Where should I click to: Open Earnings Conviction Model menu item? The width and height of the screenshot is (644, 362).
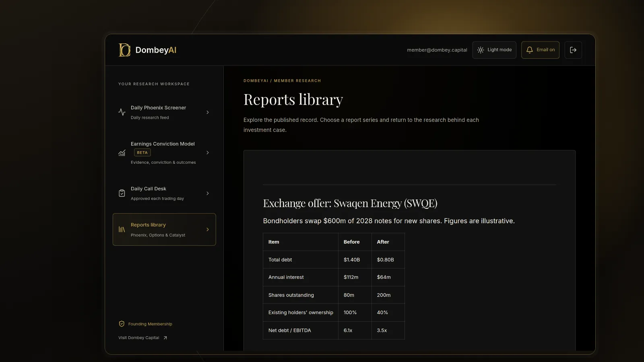point(164,153)
